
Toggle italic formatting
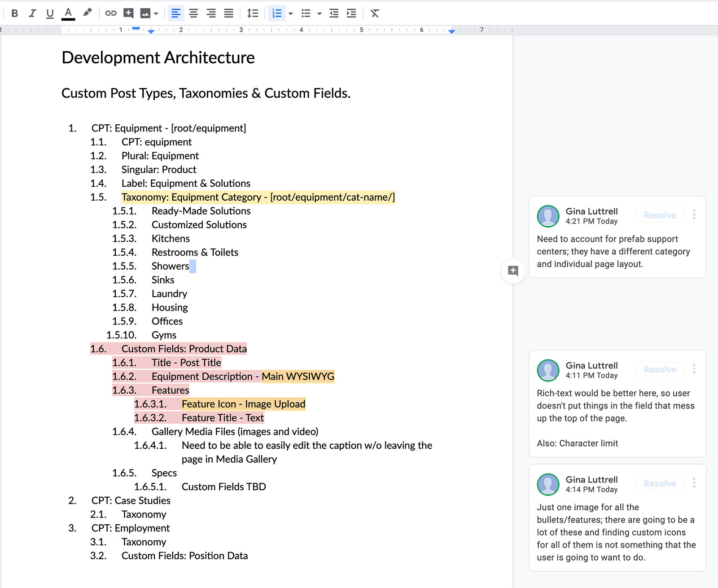32,13
